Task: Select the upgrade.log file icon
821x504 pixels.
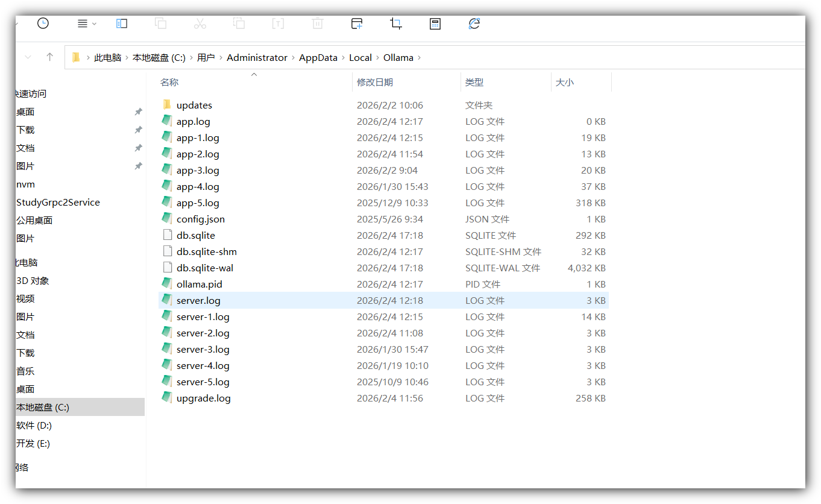Action: pos(167,398)
